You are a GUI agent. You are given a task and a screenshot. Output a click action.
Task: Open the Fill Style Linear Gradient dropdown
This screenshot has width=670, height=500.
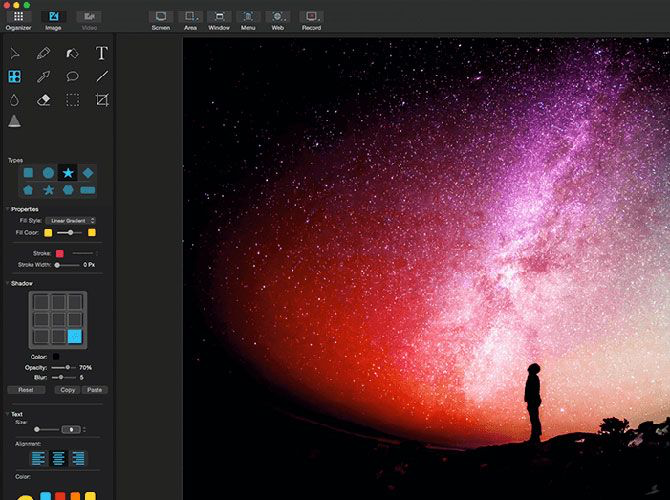pyautogui.click(x=71, y=221)
